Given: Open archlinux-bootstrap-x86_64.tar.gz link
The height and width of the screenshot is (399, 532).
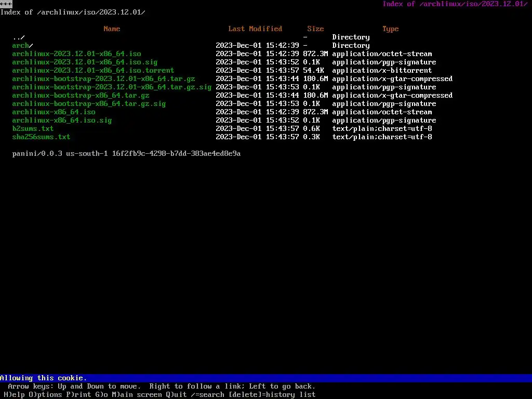Looking at the screenshot, I should (81, 96).
